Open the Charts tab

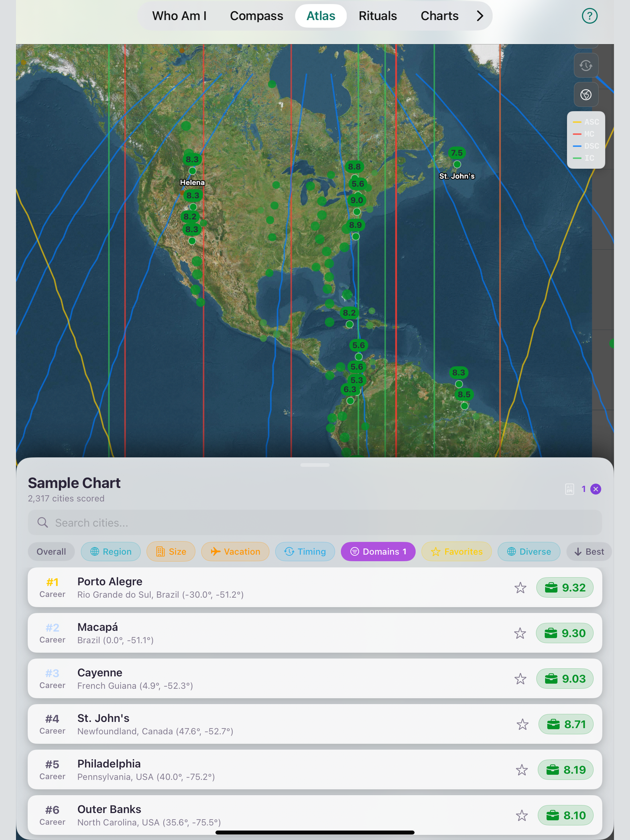click(x=439, y=16)
